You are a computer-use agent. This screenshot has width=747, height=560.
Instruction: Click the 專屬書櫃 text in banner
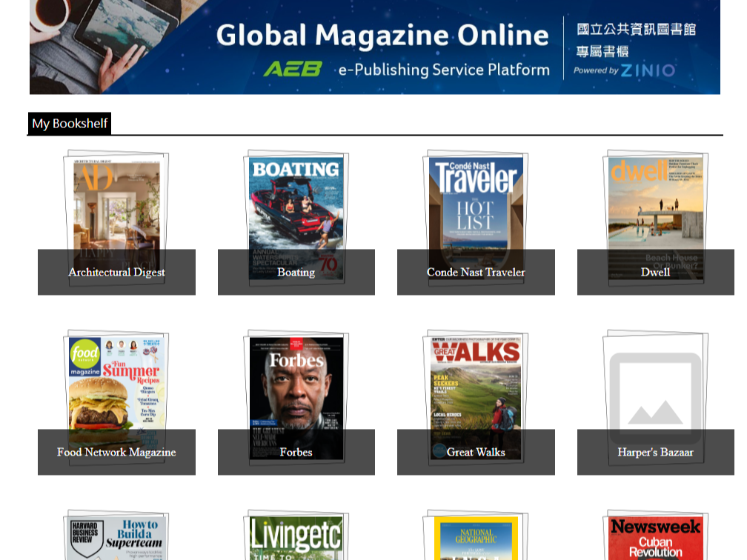tap(602, 51)
